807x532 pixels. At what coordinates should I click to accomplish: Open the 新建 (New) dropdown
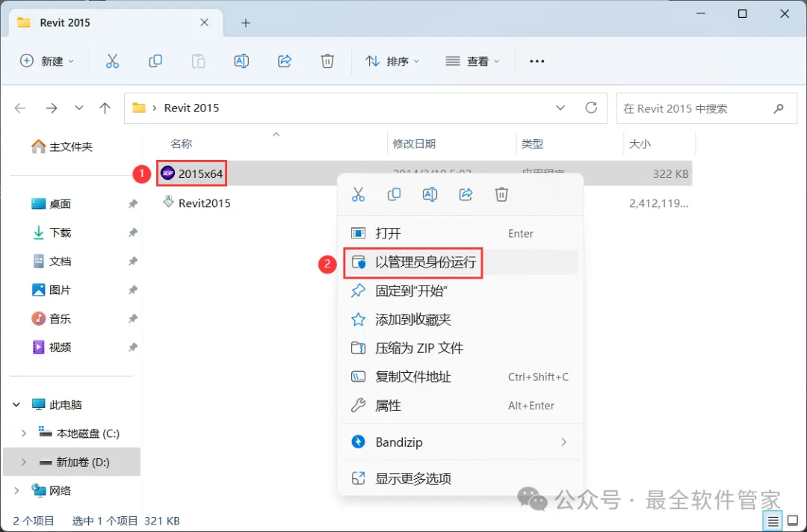(47, 61)
